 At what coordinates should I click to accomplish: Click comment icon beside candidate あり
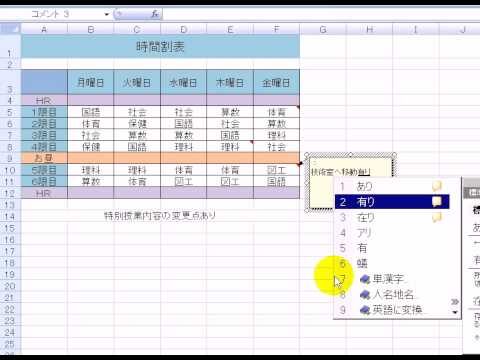437,186
